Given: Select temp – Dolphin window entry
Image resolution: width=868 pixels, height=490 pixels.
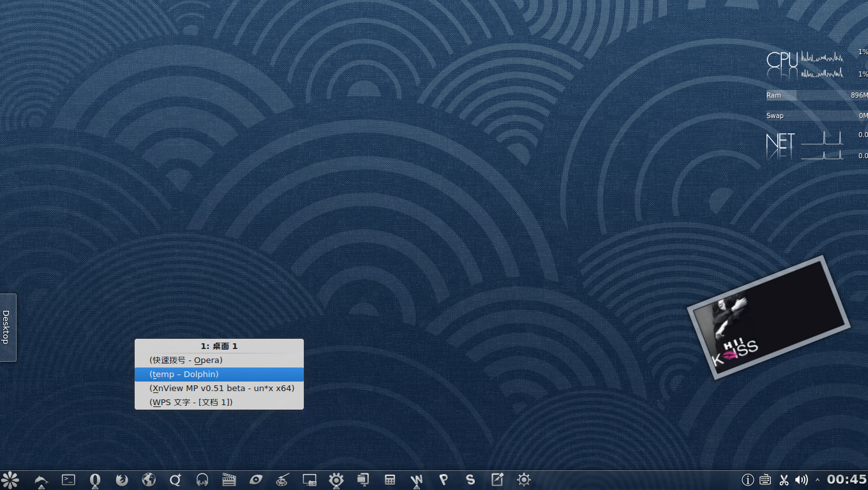Looking at the screenshot, I should [219, 375].
